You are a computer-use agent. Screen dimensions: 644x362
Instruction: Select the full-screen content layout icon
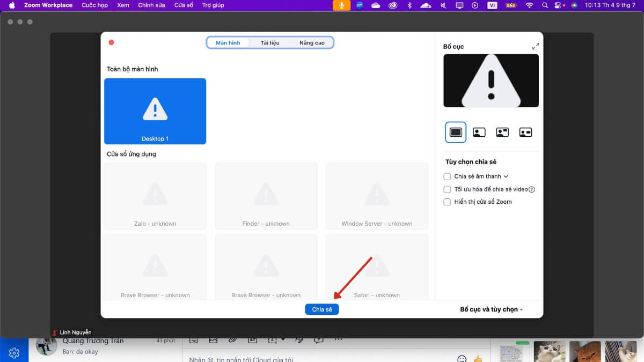pos(456,132)
